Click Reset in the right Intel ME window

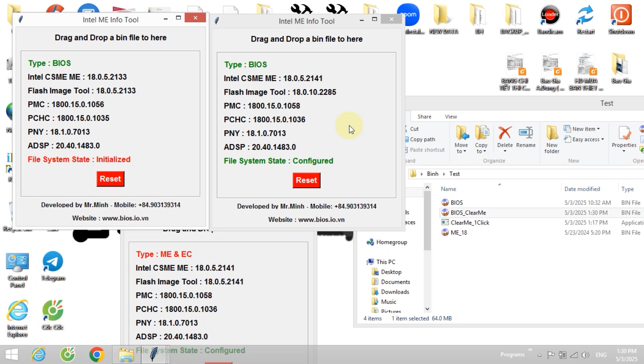(x=306, y=180)
